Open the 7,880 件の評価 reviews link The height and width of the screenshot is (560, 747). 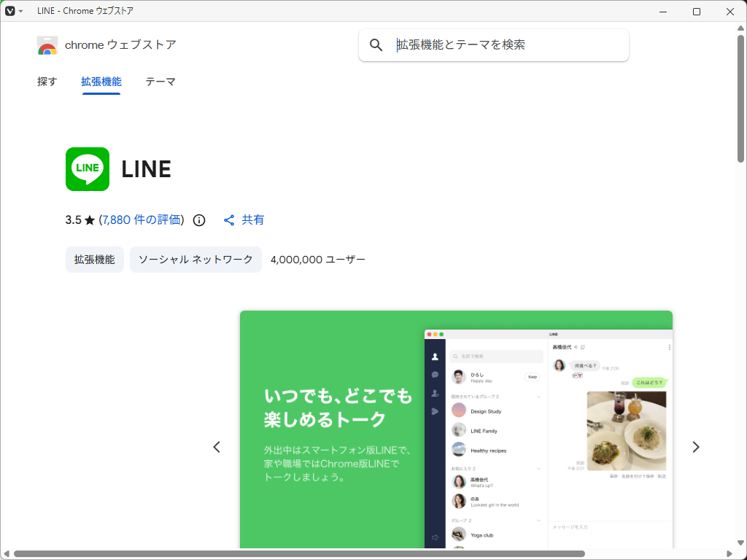(142, 219)
